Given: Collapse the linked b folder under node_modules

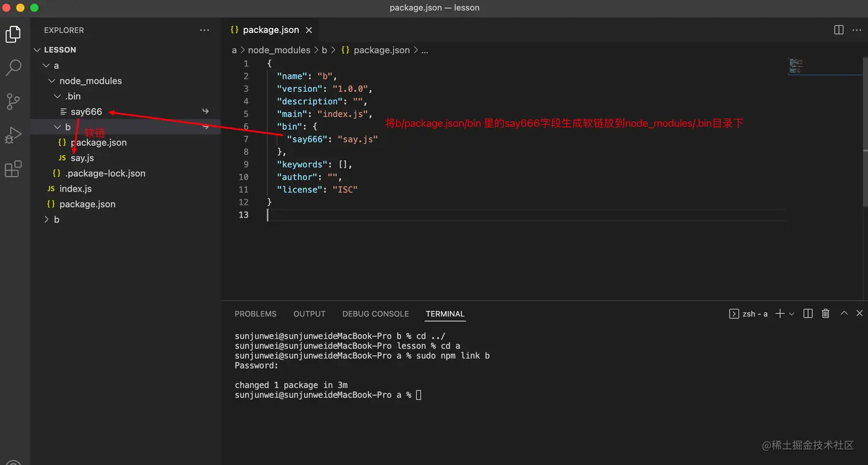Looking at the screenshot, I should click(x=126, y=127).
